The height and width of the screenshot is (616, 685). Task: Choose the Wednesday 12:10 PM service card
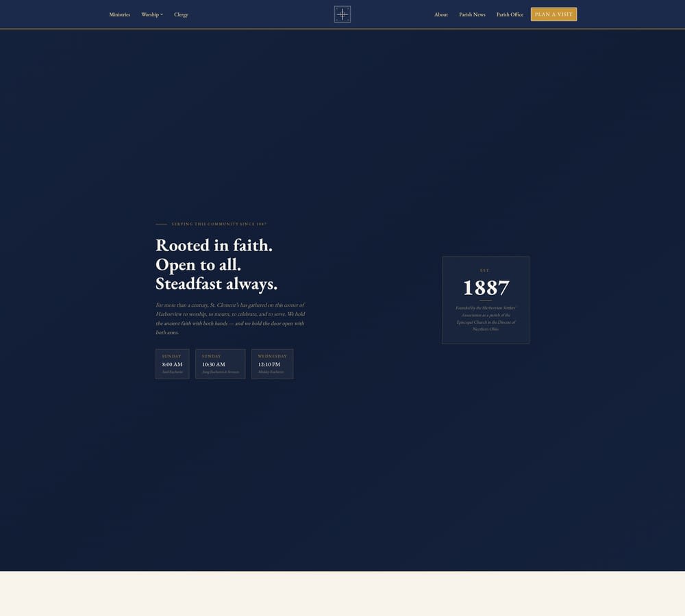tap(272, 364)
